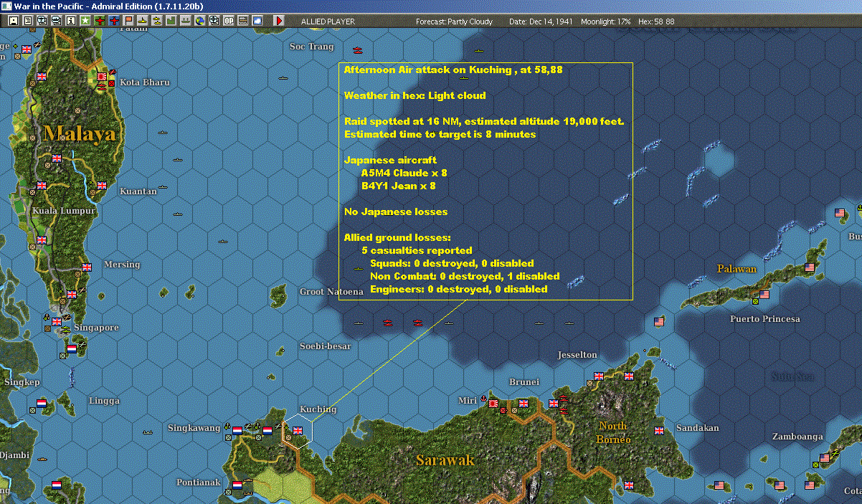Click the 'A5M4 Claude x 8' report line
This screenshot has height=504, width=862.
pyautogui.click(x=404, y=173)
